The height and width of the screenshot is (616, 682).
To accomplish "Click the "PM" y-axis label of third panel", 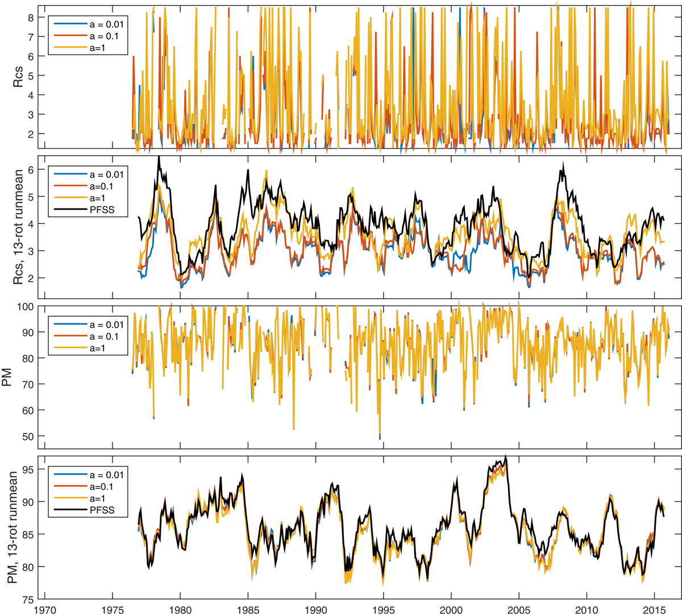I will tap(8, 377).
